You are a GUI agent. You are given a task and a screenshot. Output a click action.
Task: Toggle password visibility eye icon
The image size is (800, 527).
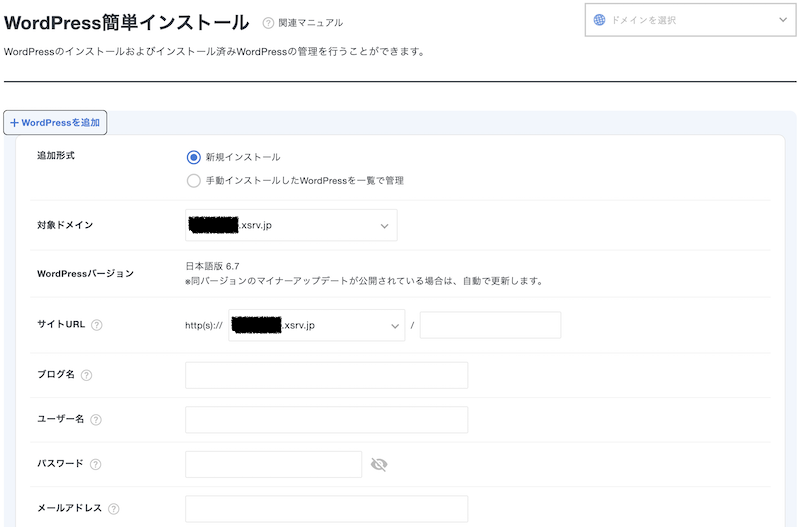pos(379,464)
